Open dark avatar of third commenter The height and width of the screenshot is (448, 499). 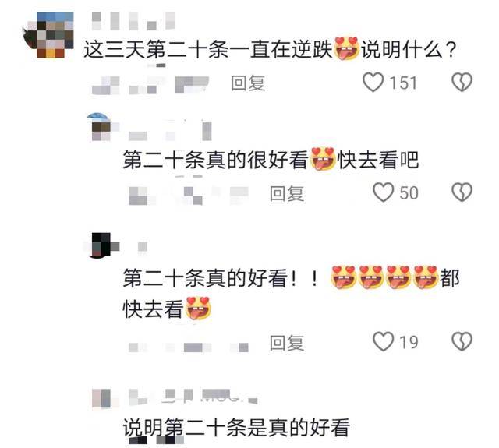point(102,245)
